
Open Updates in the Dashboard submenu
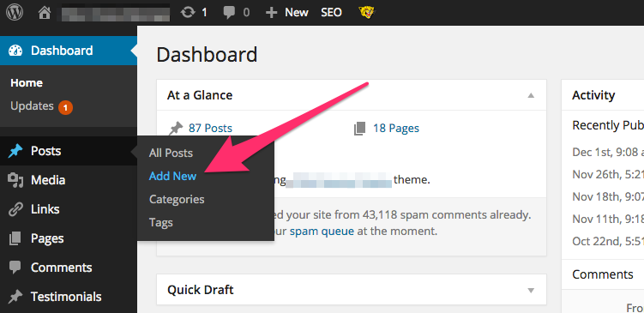pyautogui.click(x=32, y=106)
